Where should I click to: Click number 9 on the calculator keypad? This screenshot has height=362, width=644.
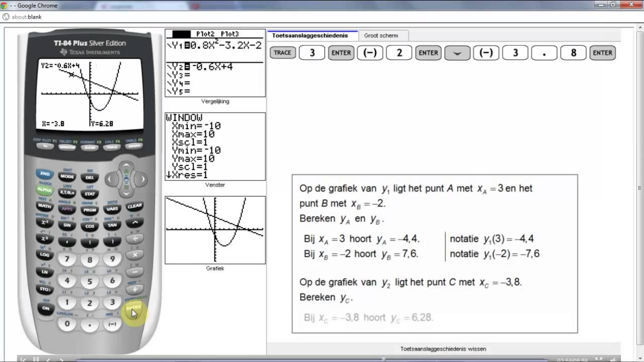112,259
